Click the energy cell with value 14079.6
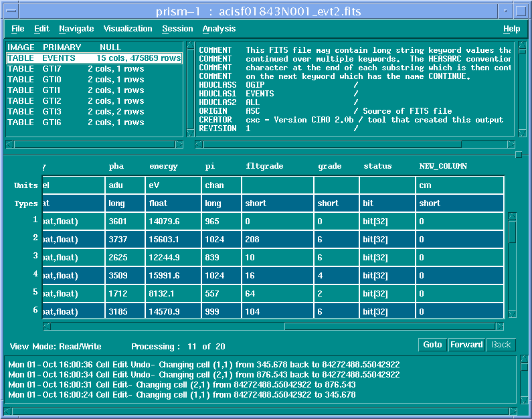The width and height of the screenshot is (532, 419). point(173,221)
